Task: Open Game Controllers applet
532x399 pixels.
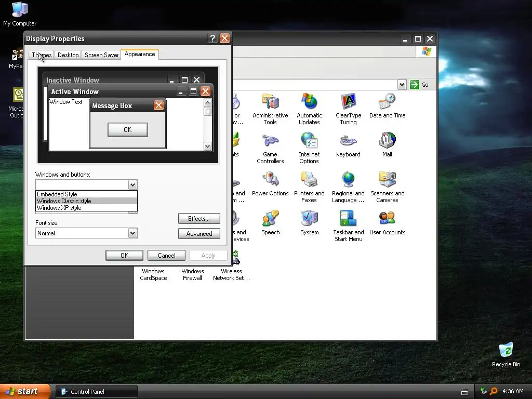Action: coord(270,148)
